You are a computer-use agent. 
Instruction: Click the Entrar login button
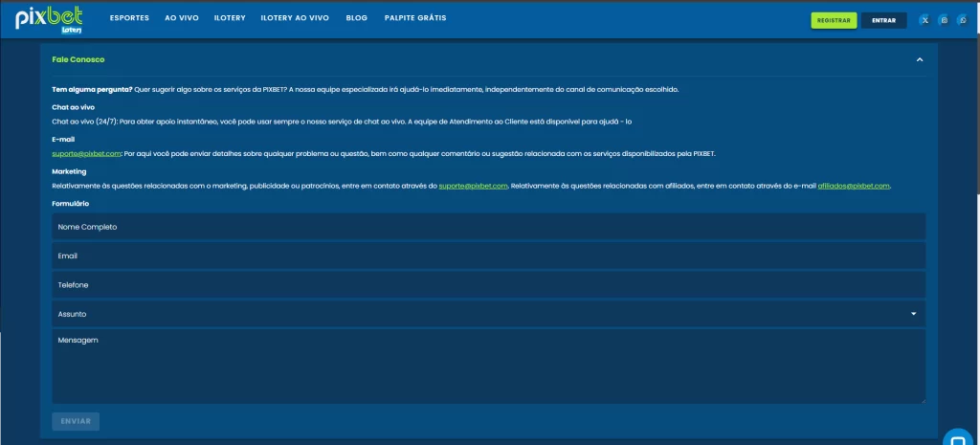pyautogui.click(x=883, y=21)
